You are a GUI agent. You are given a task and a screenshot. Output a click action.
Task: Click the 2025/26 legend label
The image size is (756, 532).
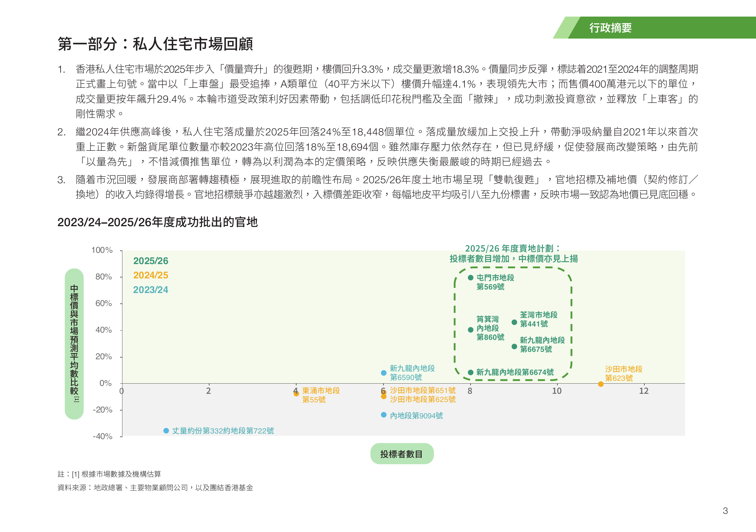(151, 261)
